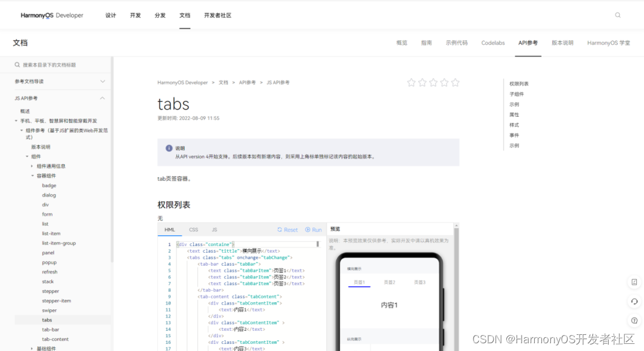Screen dimensions: 644x351
Task: Switch to the Codelabs tab
Action: point(493,43)
